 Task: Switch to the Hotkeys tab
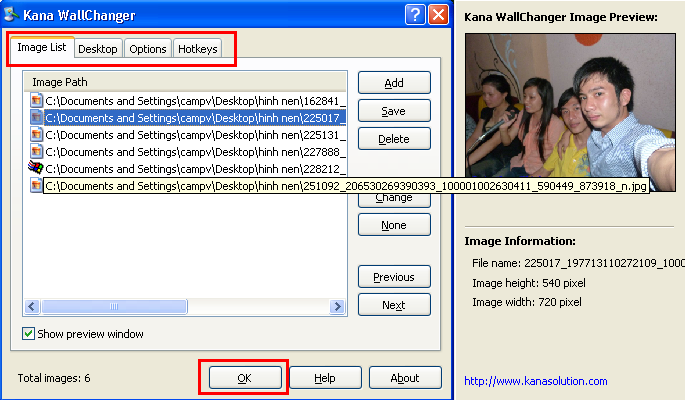[197, 49]
